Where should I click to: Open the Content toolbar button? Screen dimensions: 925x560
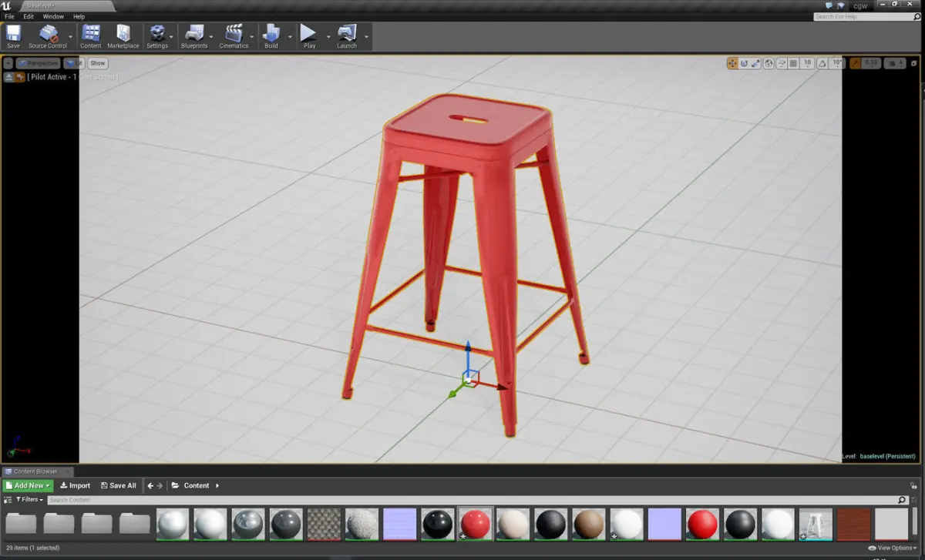click(91, 36)
